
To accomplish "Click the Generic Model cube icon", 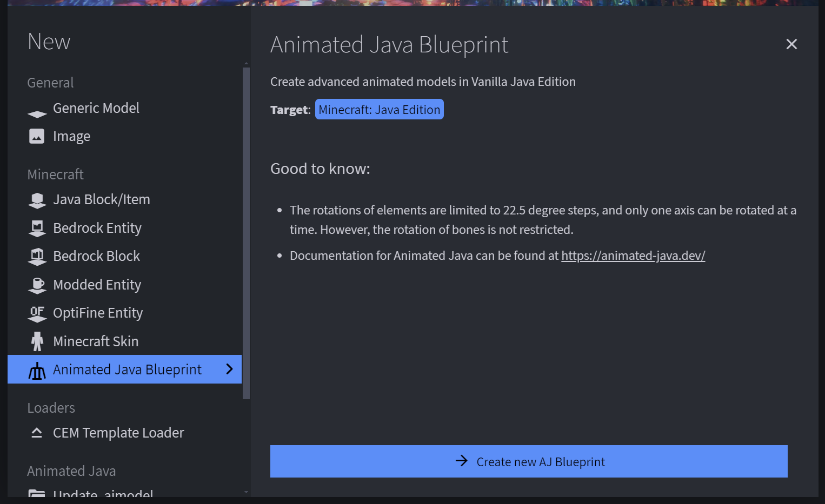I will (x=37, y=114).
